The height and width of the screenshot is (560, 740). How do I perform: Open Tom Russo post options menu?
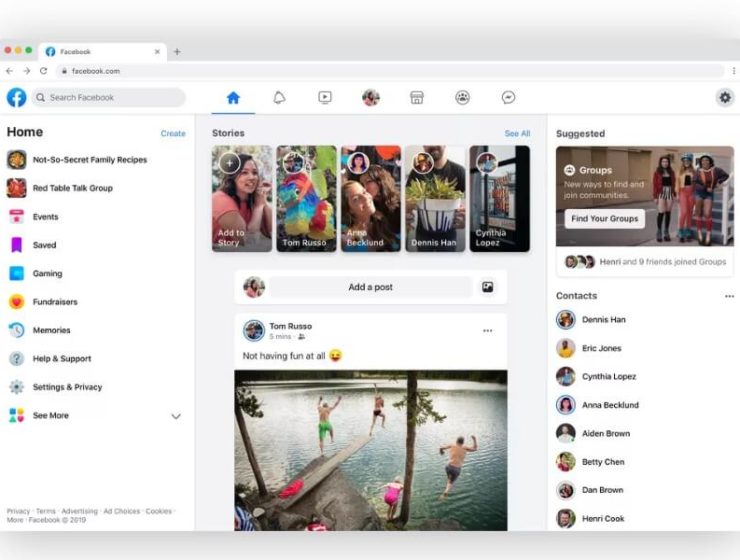click(488, 331)
